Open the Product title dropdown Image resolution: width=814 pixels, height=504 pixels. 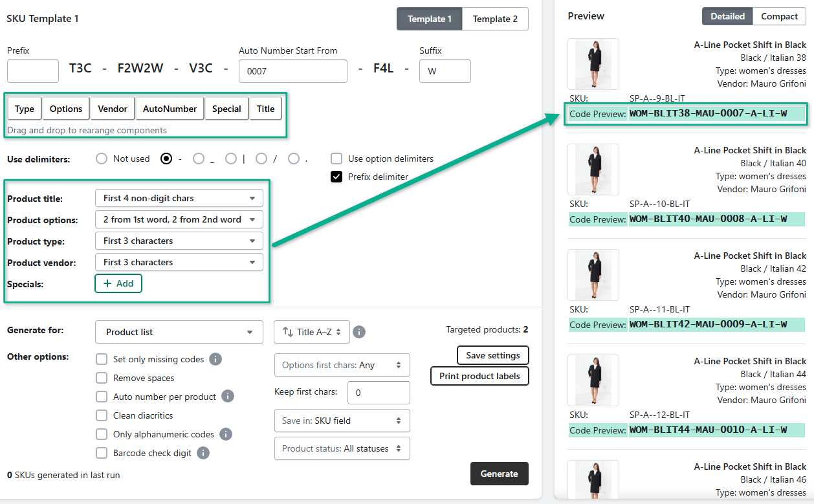click(179, 198)
